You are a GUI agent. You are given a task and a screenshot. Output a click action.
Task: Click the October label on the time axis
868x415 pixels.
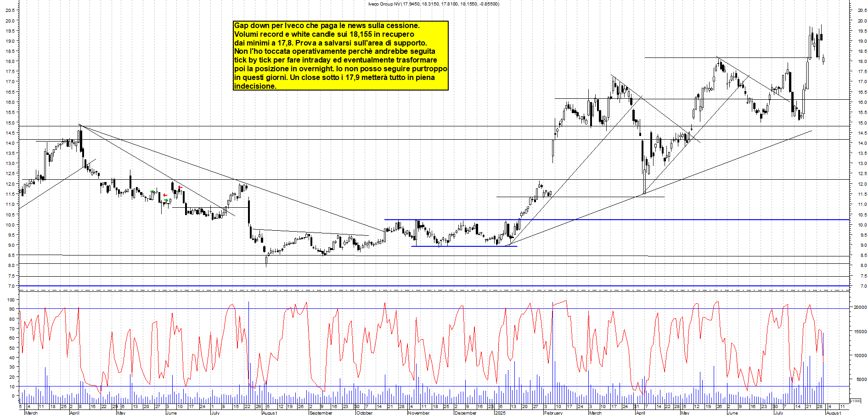pos(365,413)
